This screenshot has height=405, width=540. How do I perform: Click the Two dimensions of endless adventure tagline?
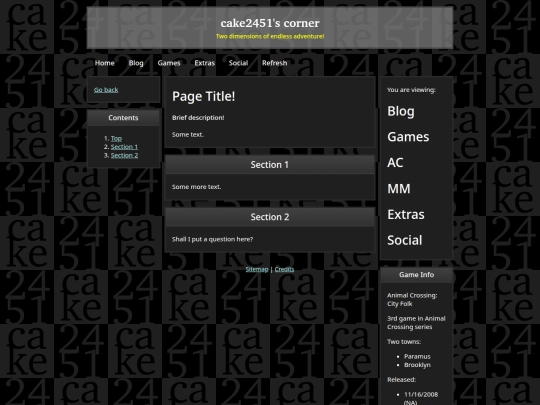pos(270,36)
